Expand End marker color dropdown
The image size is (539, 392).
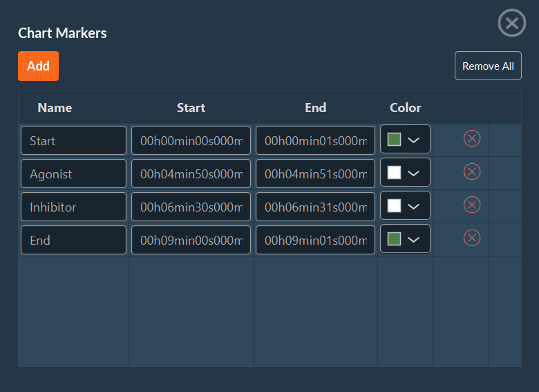click(x=413, y=239)
